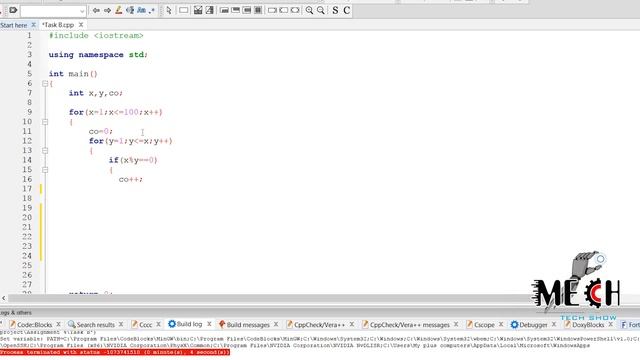640x360 pixels.
Task: Close the Start here tab
Action: [x=33, y=25]
